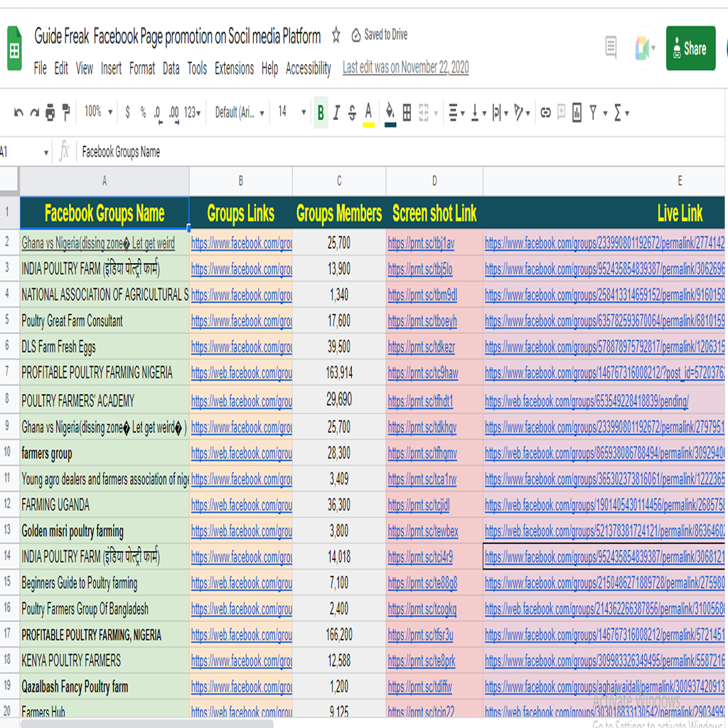The width and height of the screenshot is (728, 728).
Task: Select the 'KENYA POULTRY FARMERS' cell
Action: (x=105, y=660)
